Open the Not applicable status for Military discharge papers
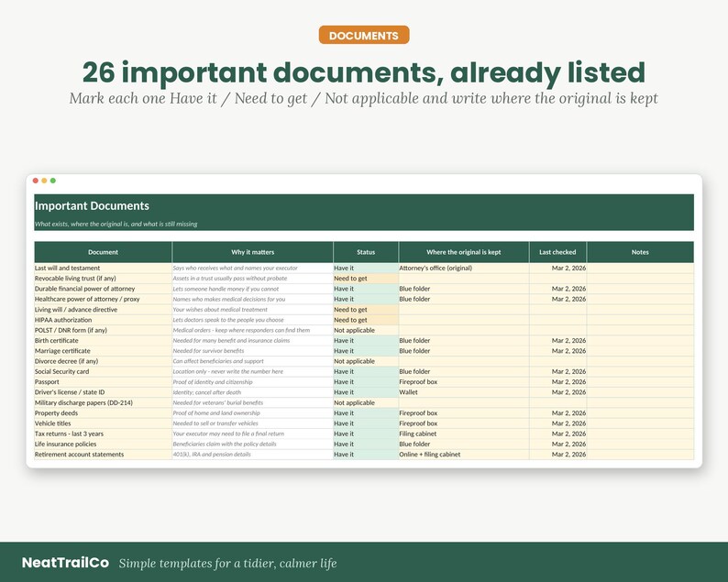This screenshot has height=582, width=728. point(366,403)
